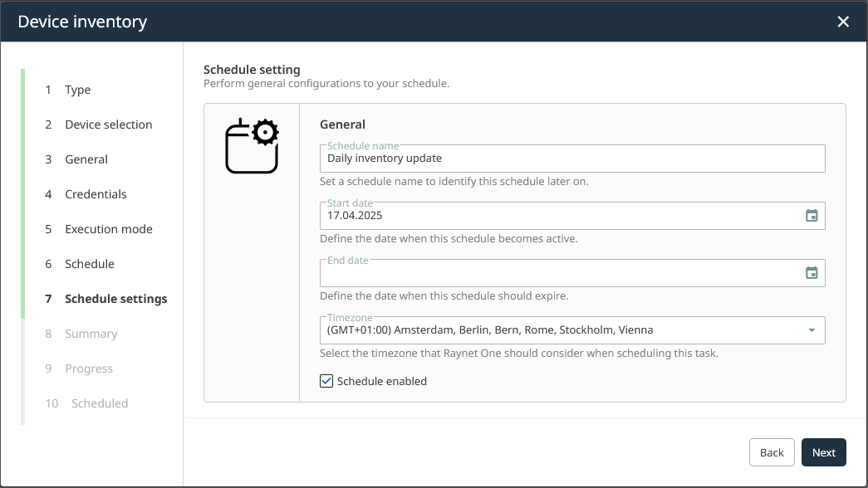Click the empty End date field
The width and height of the screenshot is (868, 488).
tap(557, 273)
